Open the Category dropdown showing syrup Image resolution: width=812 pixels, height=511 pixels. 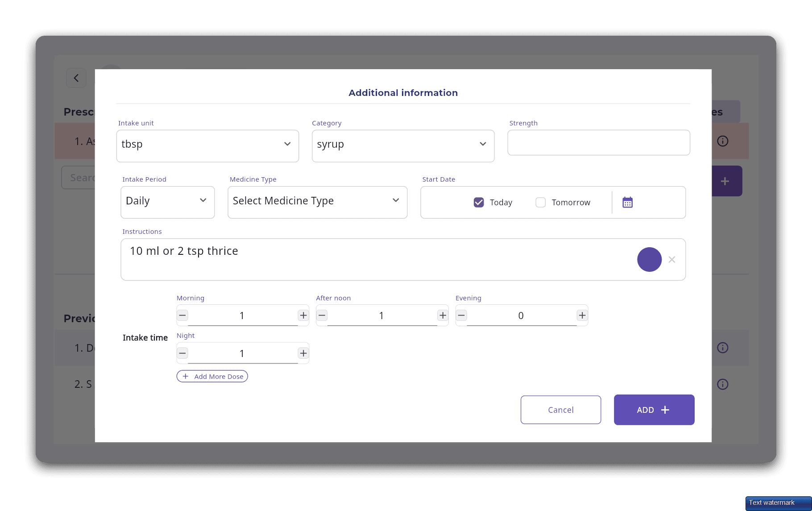(x=403, y=146)
